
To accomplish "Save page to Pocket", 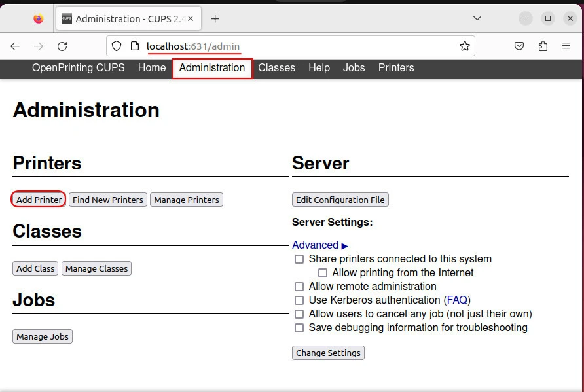I will [519, 46].
